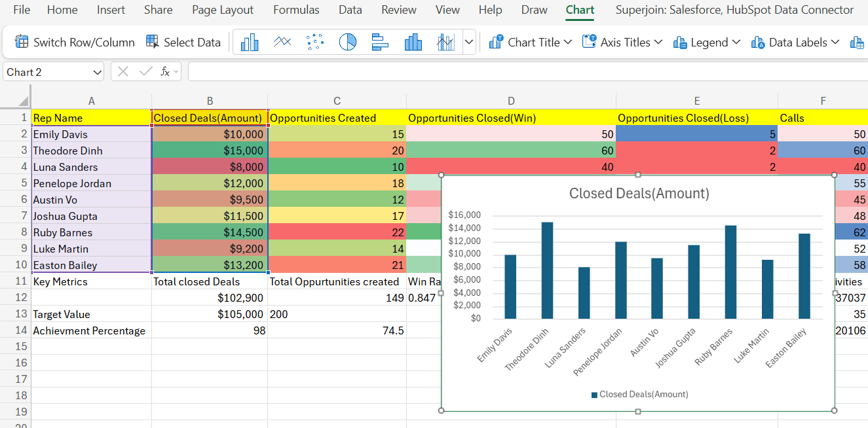This screenshot has width=868, height=428.
Task: Pick the pie chart type icon
Action: pos(348,43)
